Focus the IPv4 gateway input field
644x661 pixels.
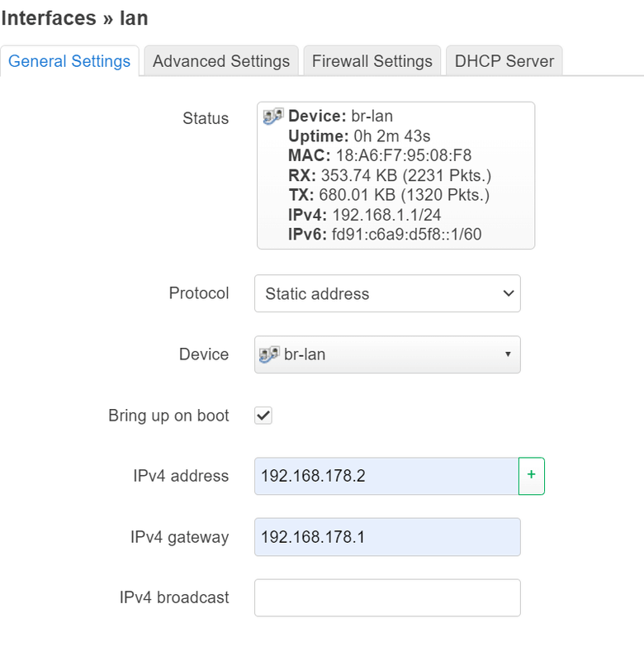[x=387, y=537]
